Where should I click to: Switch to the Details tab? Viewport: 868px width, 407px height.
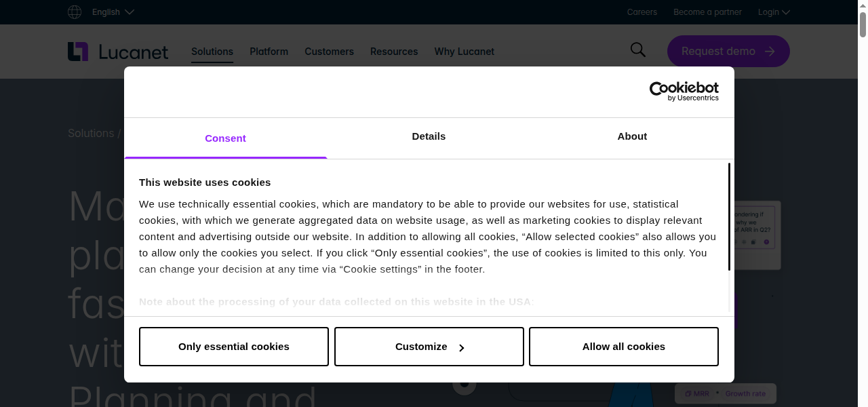[x=429, y=136]
